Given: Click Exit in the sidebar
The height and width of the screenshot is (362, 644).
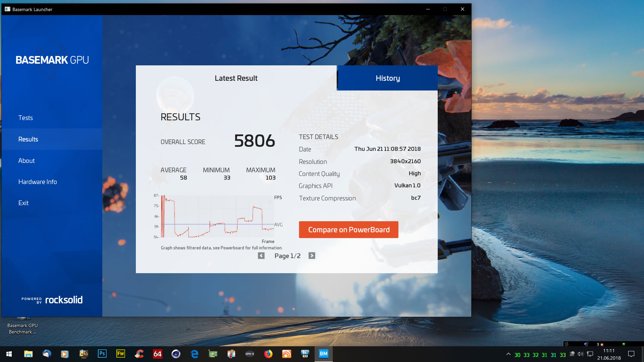Looking at the screenshot, I should tap(23, 203).
